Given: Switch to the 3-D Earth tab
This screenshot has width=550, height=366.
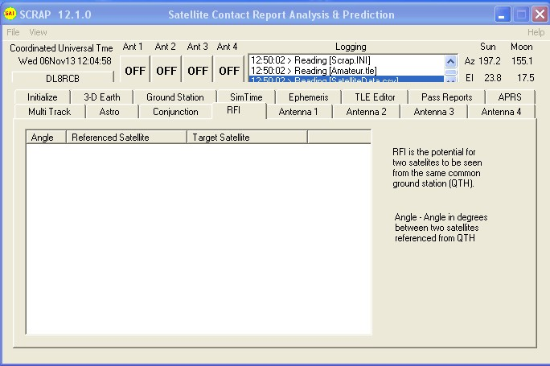Looking at the screenshot, I should click(102, 97).
